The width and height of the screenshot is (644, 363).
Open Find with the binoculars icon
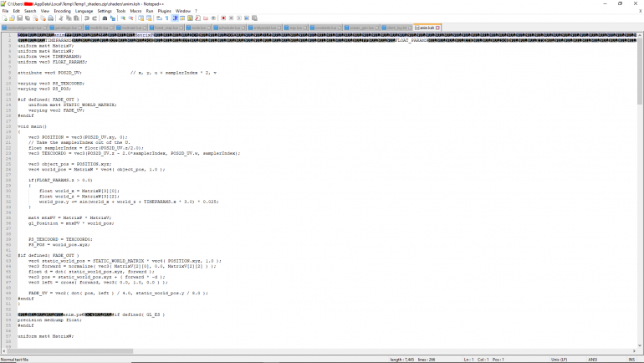pyautogui.click(x=105, y=18)
